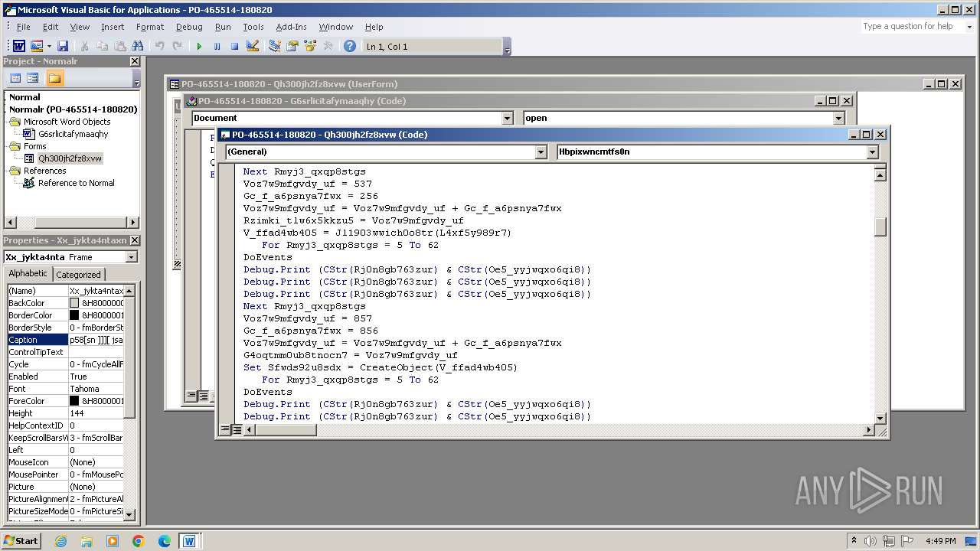
Task: Open the Xx_jykta4nta Frame object dropdown
Action: (131, 257)
